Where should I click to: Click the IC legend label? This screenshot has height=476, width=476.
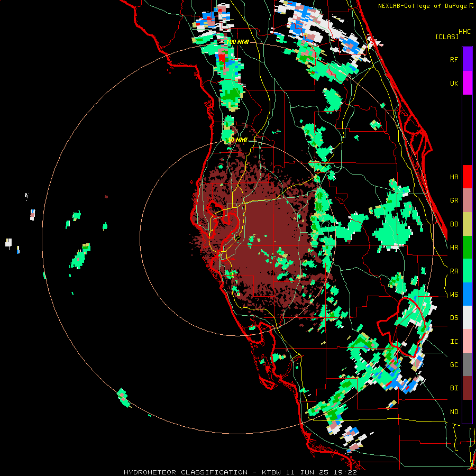click(454, 341)
